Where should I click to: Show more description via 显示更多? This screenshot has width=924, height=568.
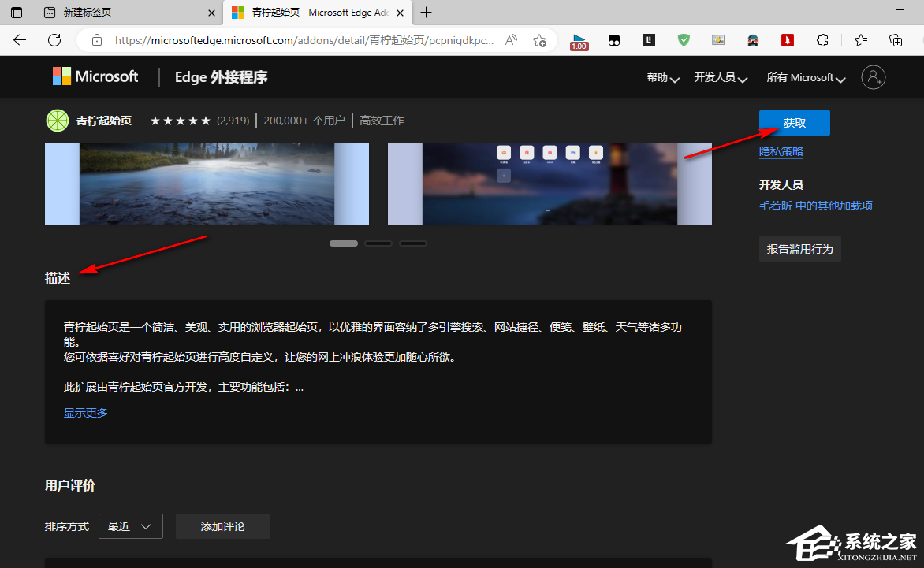pyautogui.click(x=85, y=411)
